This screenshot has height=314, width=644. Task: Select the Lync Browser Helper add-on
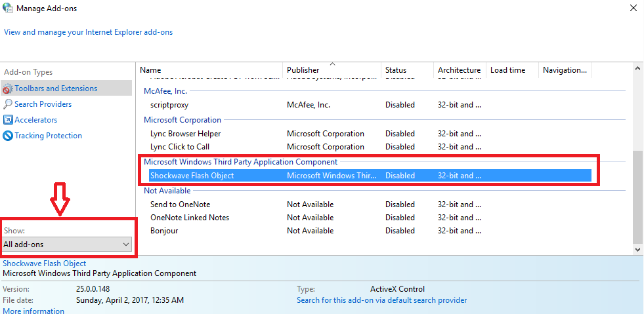tap(370, 134)
